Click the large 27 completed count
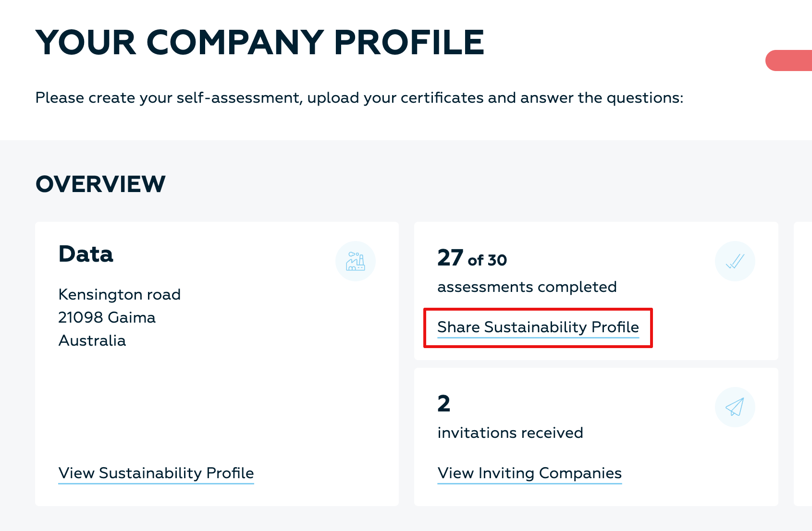 pos(450,258)
